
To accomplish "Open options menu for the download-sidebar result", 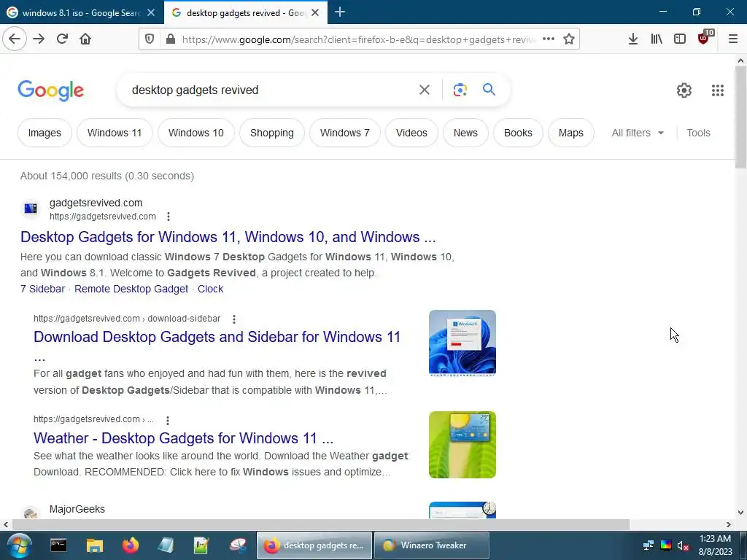I will tap(234, 319).
